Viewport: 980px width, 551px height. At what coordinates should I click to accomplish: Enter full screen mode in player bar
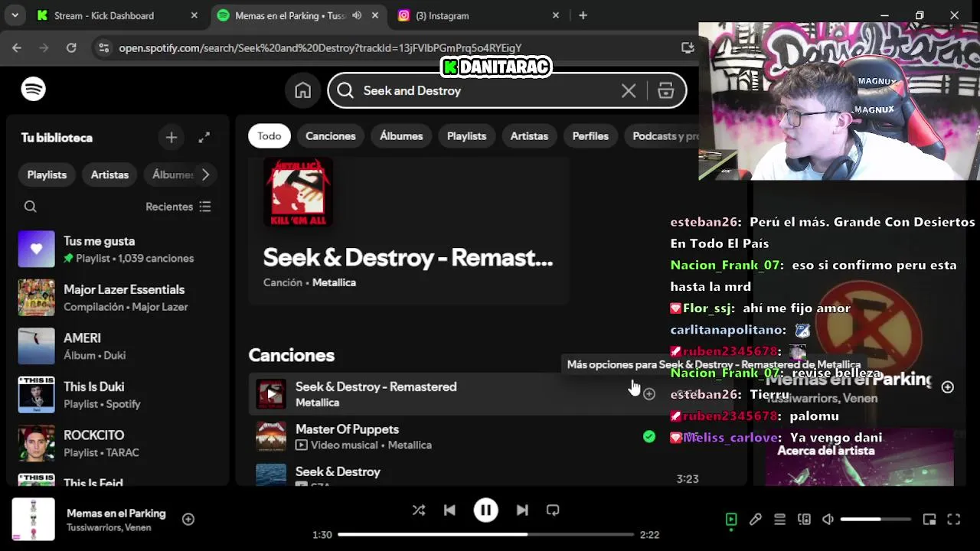pyautogui.click(x=954, y=520)
